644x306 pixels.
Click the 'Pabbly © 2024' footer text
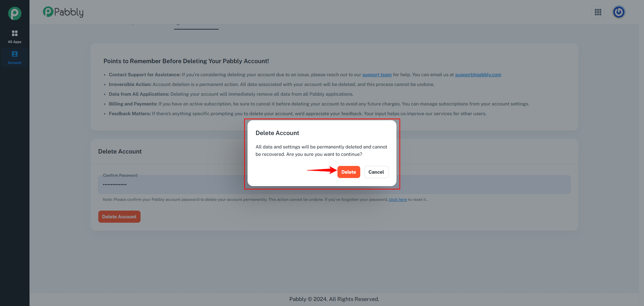(334, 299)
